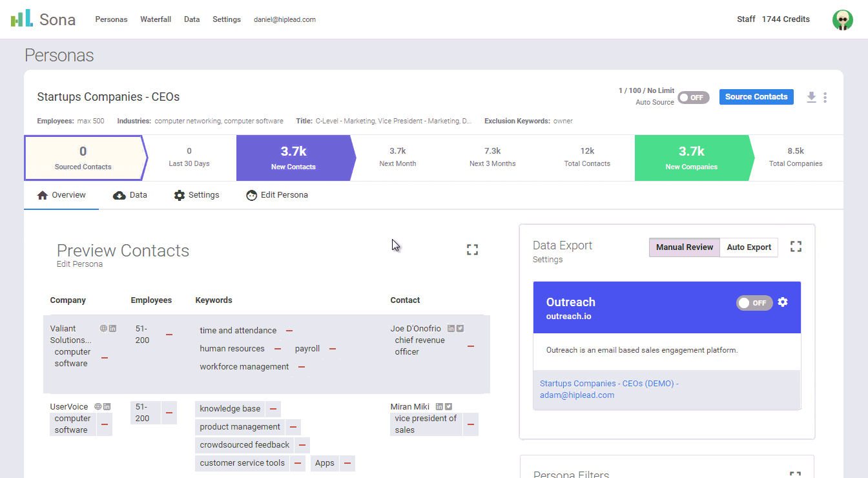This screenshot has height=478, width=868.
Task: Click the user avatar in top right
Action: click(842, 19)
